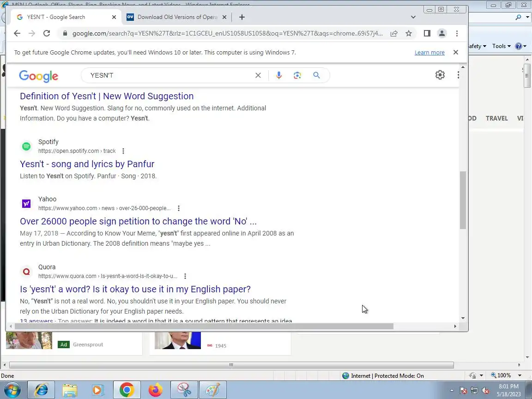Open more options for Yahoo result
This screenshot has height=399, width=532.
(x=178, y=208)
